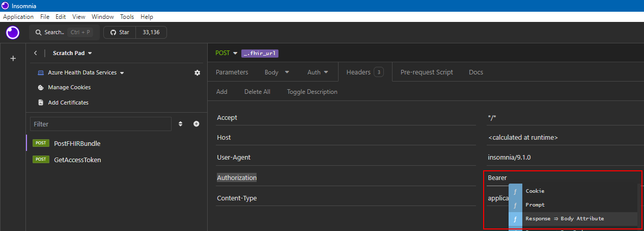Open Manage Cookies
The image size is (644, 231).
pos(69,87)
